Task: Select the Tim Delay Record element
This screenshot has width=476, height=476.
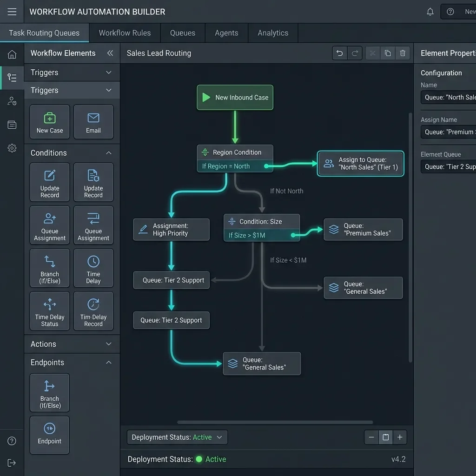Action: pyautogui.click(x=93, y=311)
